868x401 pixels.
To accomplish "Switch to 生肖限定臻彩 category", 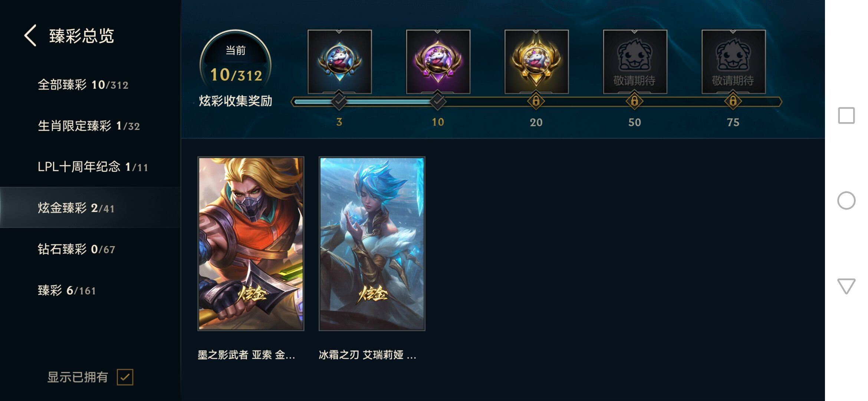I will [x=89, y=126].
